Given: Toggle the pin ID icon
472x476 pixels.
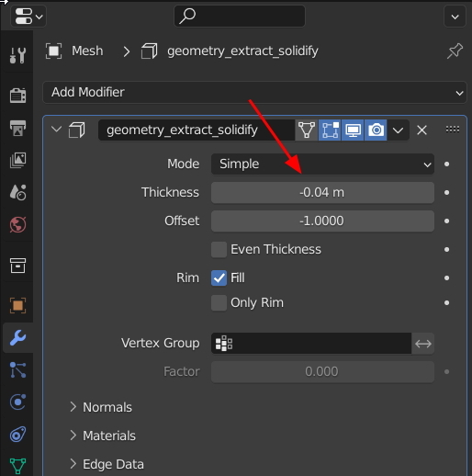Looking at the screenshot, I should [455, 51].
